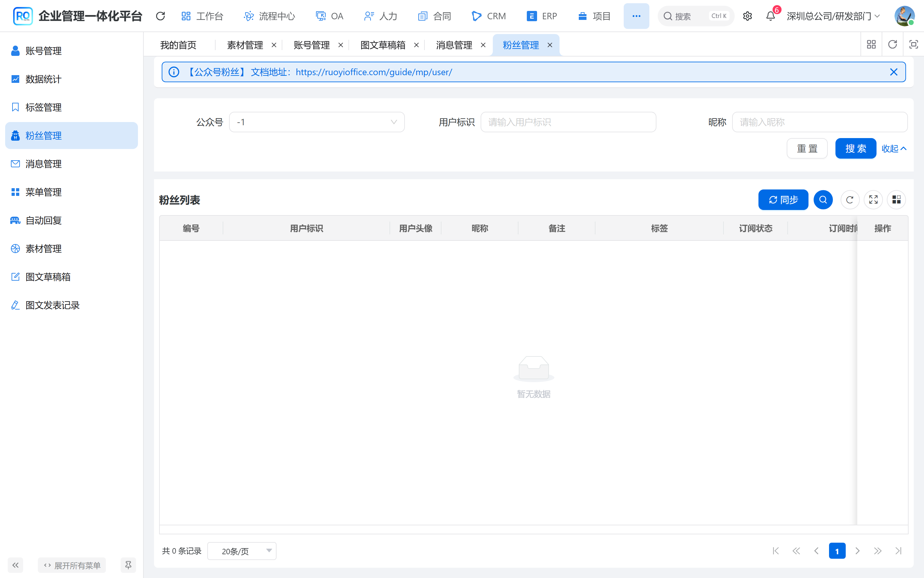Close the 消息管理 tab
The width and height of the screenshot is (924, 578).
coord(483,45)
